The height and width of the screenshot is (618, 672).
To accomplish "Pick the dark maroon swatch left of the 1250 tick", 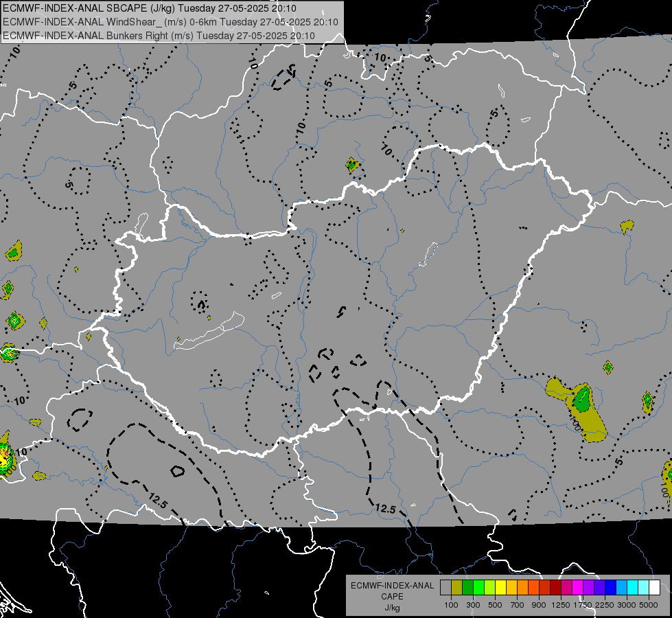I will 556,588.
